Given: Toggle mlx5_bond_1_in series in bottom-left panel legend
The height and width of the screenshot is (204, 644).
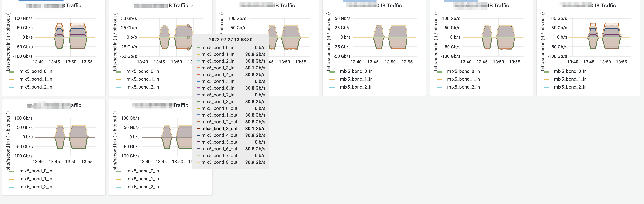Looking at the screenshot, I should (36, 179).
